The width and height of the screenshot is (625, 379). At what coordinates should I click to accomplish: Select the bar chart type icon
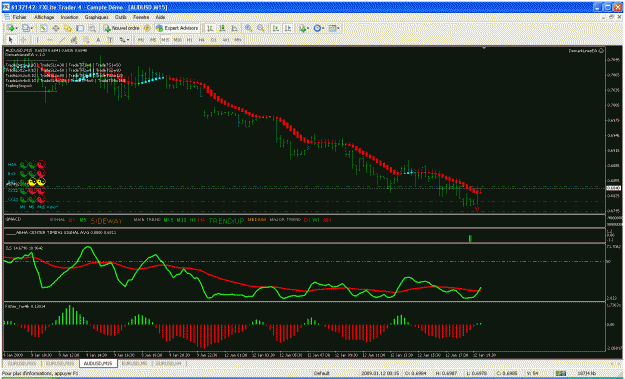210,28
